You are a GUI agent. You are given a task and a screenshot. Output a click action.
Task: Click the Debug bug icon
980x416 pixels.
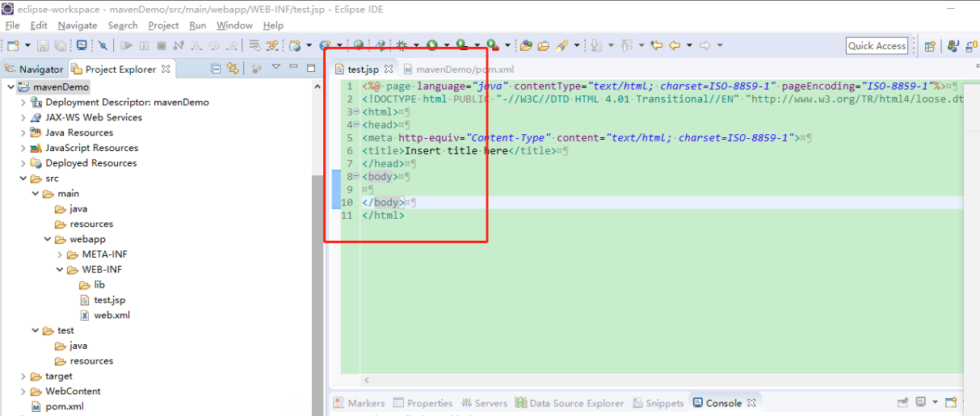[402, 45]
